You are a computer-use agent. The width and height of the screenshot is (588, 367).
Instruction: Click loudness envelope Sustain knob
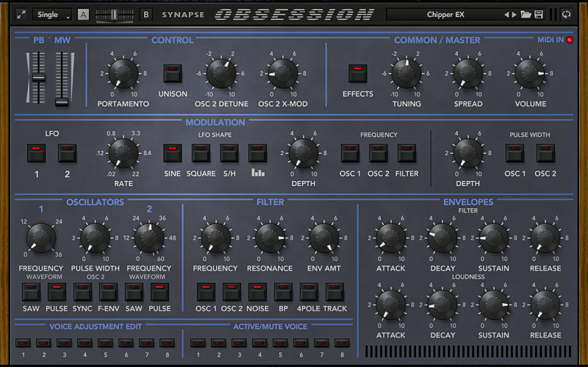(494, 304)
